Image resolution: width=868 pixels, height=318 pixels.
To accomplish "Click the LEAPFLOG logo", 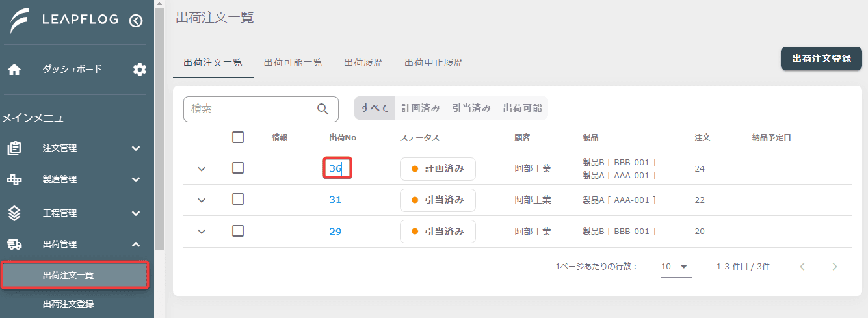I will click(x=64, y=20).
